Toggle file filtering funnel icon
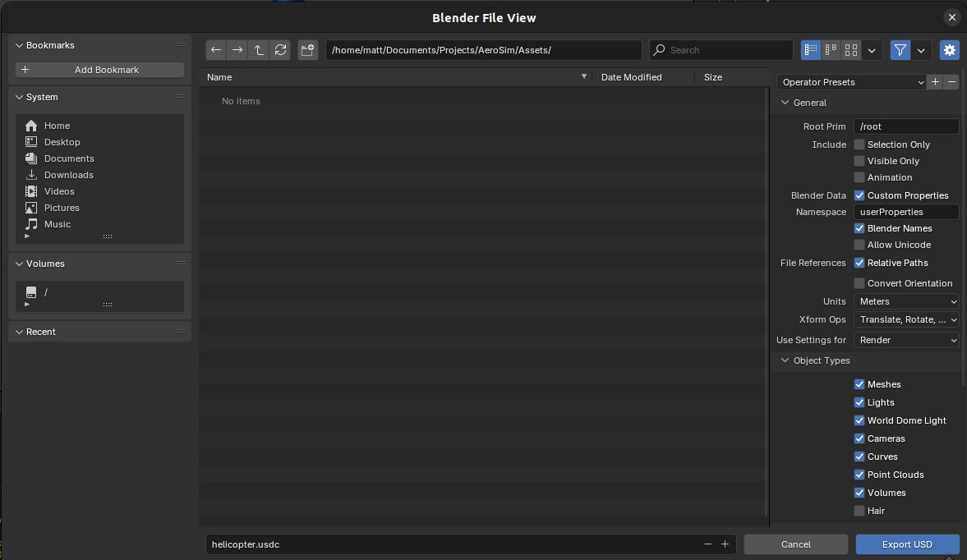 [x=900, y=50]
